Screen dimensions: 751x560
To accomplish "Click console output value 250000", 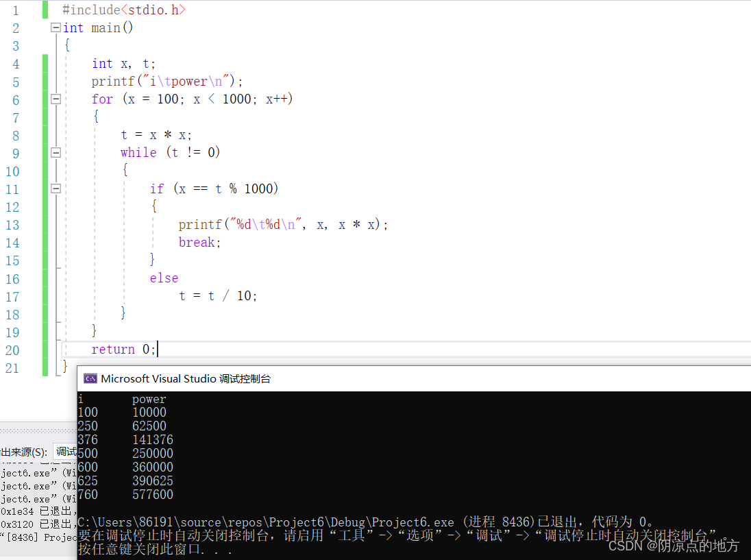I will pyautogui.click(x=153, y=454).
